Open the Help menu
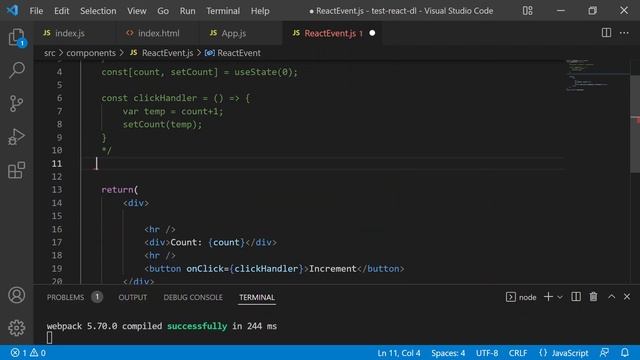640x360 pixels. (x=260, y=11)
